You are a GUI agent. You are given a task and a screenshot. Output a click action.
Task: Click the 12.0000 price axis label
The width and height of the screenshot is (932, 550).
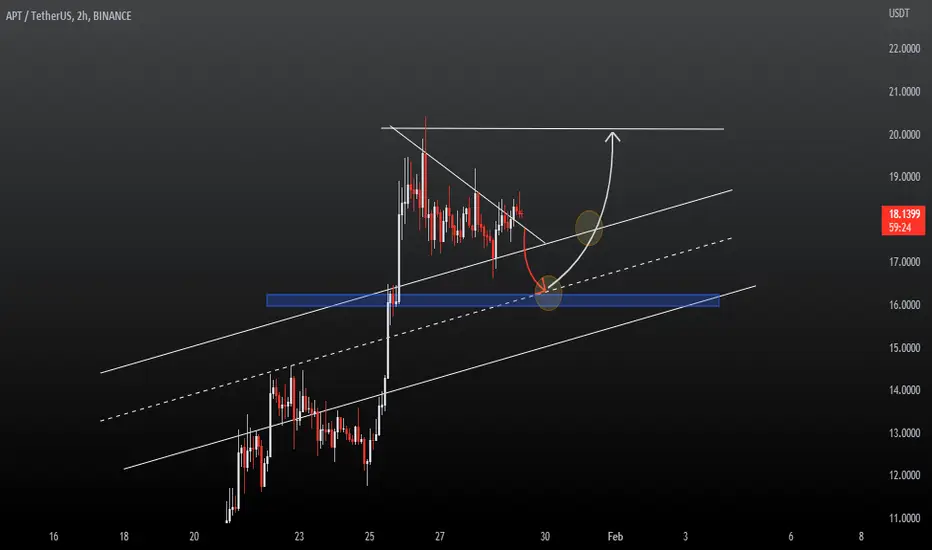coord(904,475)
